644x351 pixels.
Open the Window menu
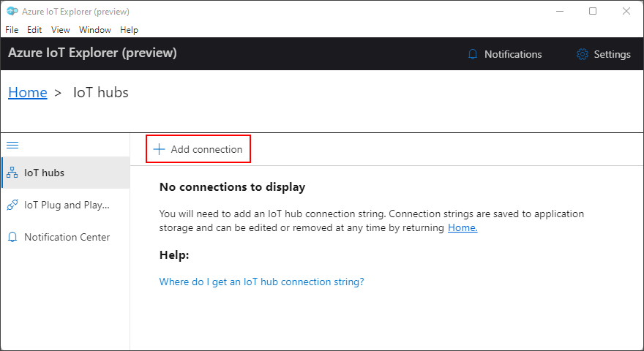point(95,30)
